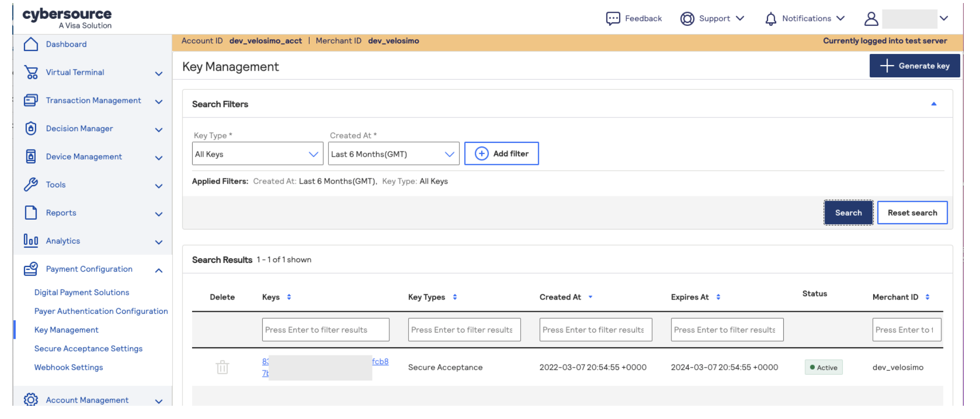Click the Feedback link

tap(644, 18)
